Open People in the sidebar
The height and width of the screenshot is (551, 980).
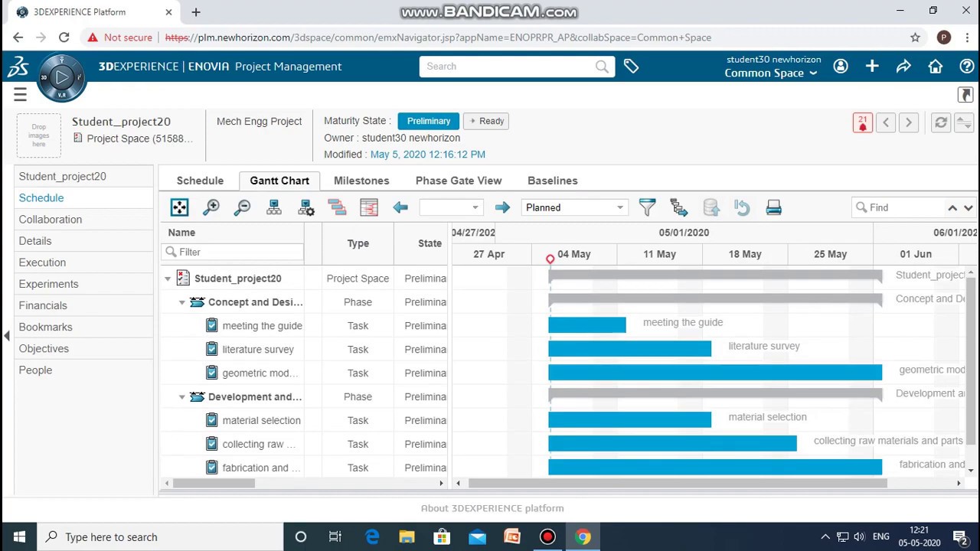click(35, 370)
